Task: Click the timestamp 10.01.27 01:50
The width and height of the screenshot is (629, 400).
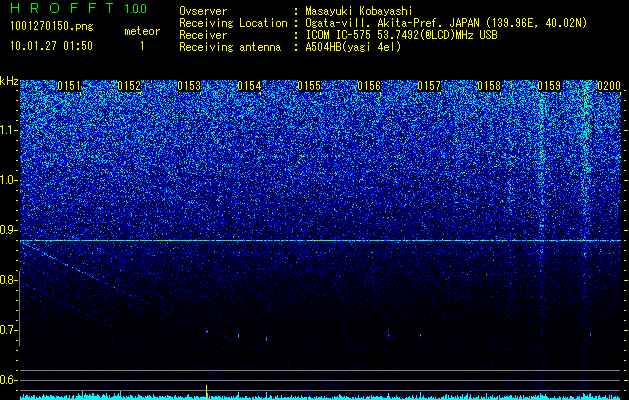Action: pyautogui.click(x=51, y=46)
